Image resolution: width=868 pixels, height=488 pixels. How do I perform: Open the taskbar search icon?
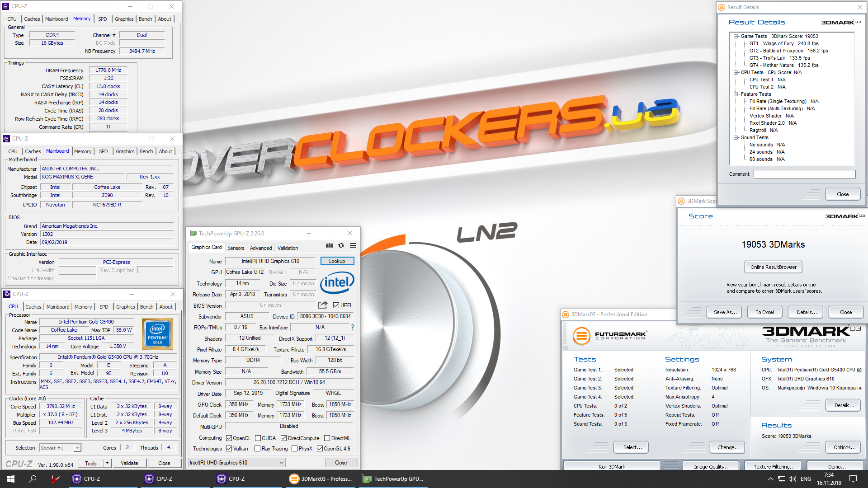coord(33,479)
